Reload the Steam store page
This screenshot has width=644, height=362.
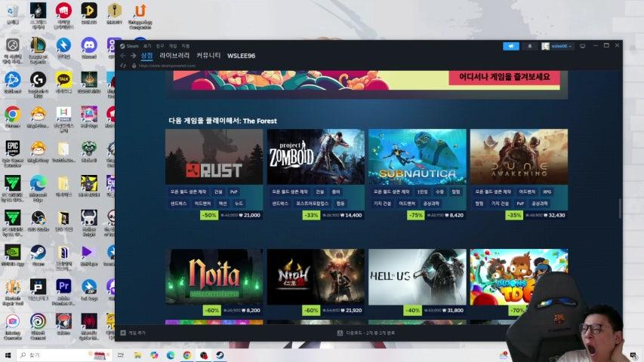pos(123,66)
